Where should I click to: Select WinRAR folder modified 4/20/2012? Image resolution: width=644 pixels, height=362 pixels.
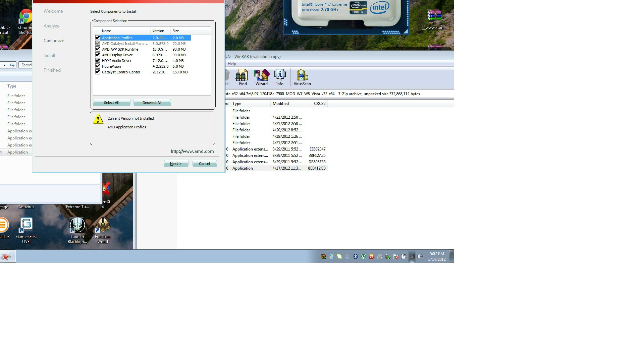point(276,130)
